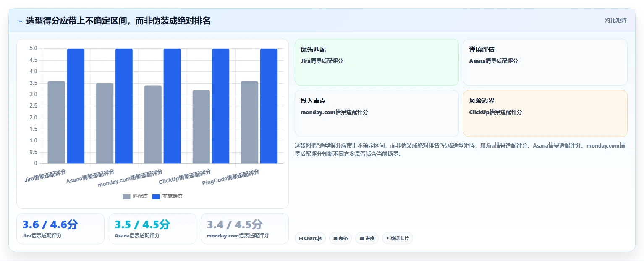Open the 3.5 / 4.5分 Asana stat card
This screenshot has width=644, height=261.
[x=152, y=229]
